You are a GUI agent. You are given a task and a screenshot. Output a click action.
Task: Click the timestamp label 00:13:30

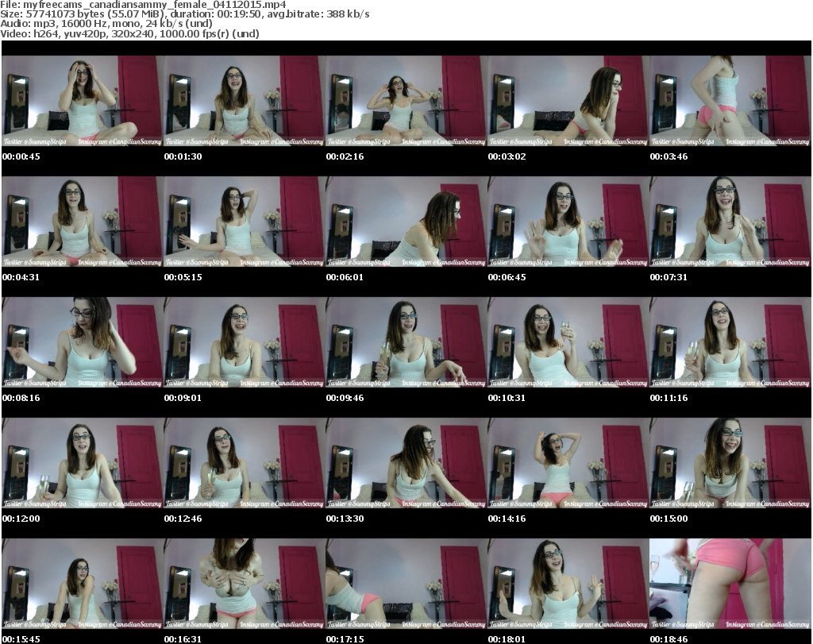pos(345,519)
